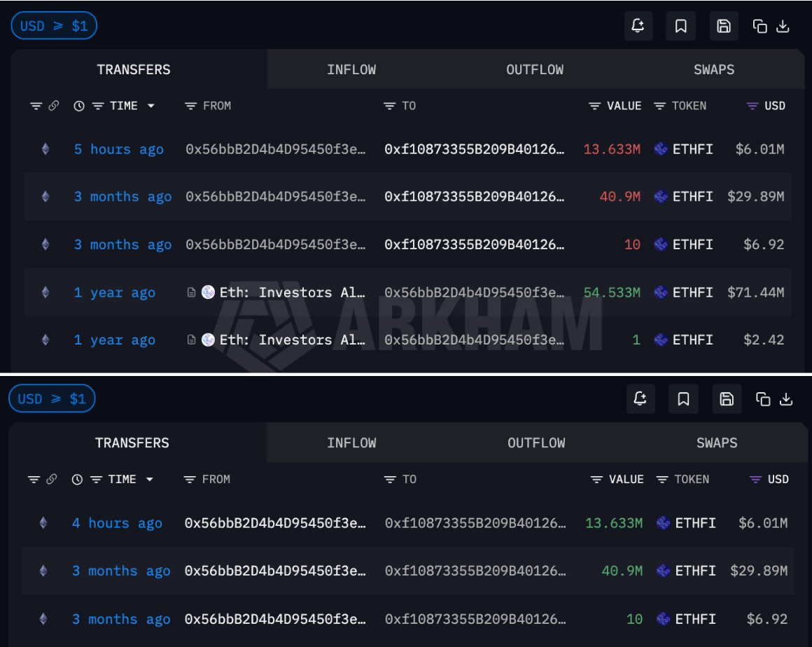Open the 5 hours ago transaction link
This screenshot has height=647, width=812.
(x=118, y=149)
